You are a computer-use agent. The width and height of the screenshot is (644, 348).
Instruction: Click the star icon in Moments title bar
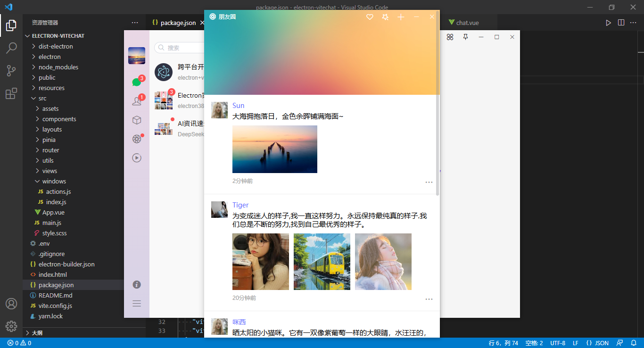(x=385, y=17)
